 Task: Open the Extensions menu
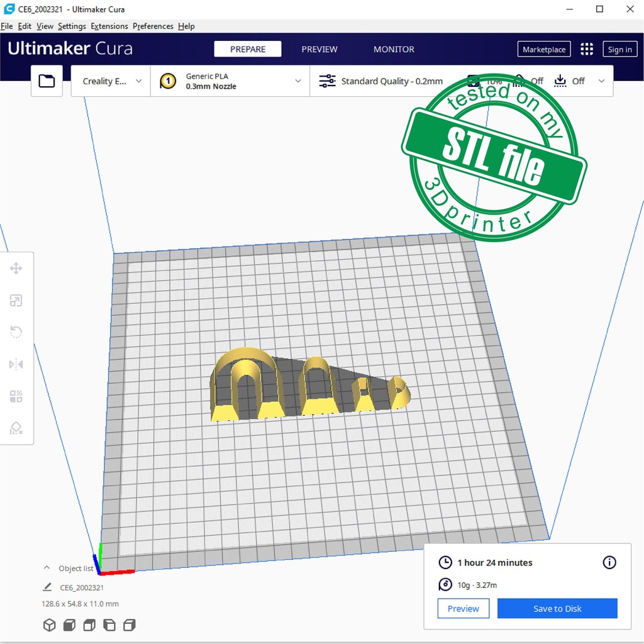[x=109, y=26]
